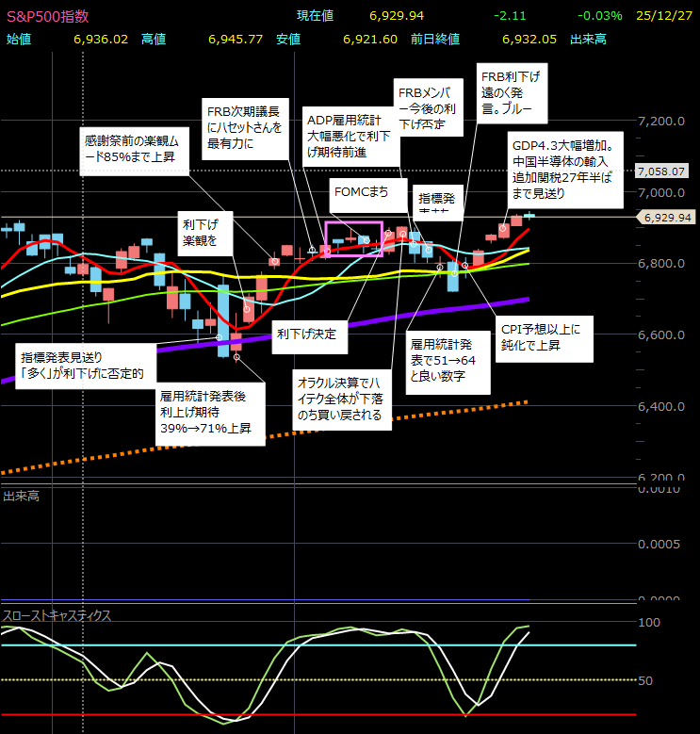Select the オラクル決算 annotation box

340,400
